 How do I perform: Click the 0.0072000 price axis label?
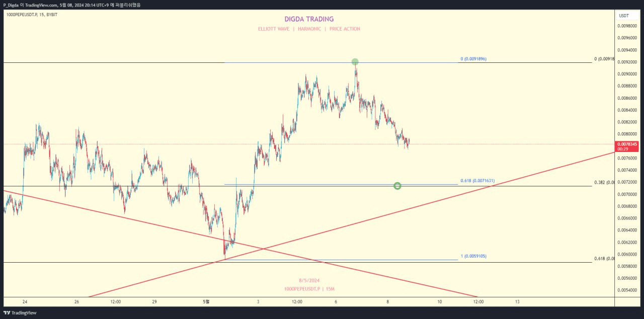(628, 182)
